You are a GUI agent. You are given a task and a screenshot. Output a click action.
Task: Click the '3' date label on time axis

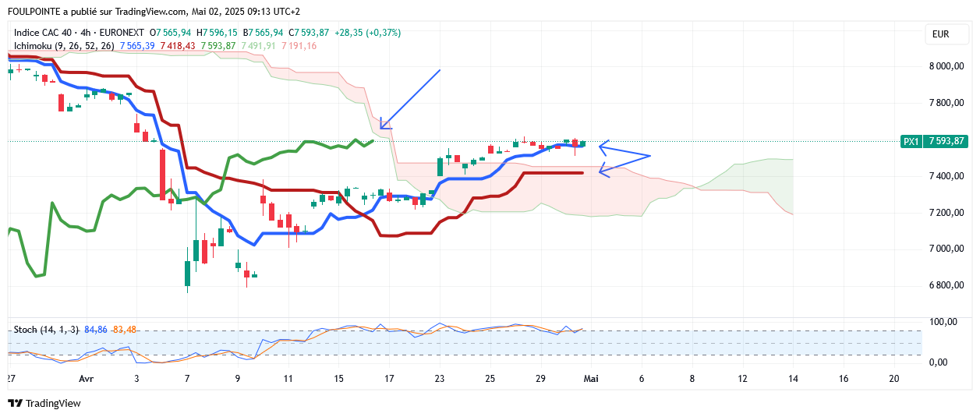point(136,378)
